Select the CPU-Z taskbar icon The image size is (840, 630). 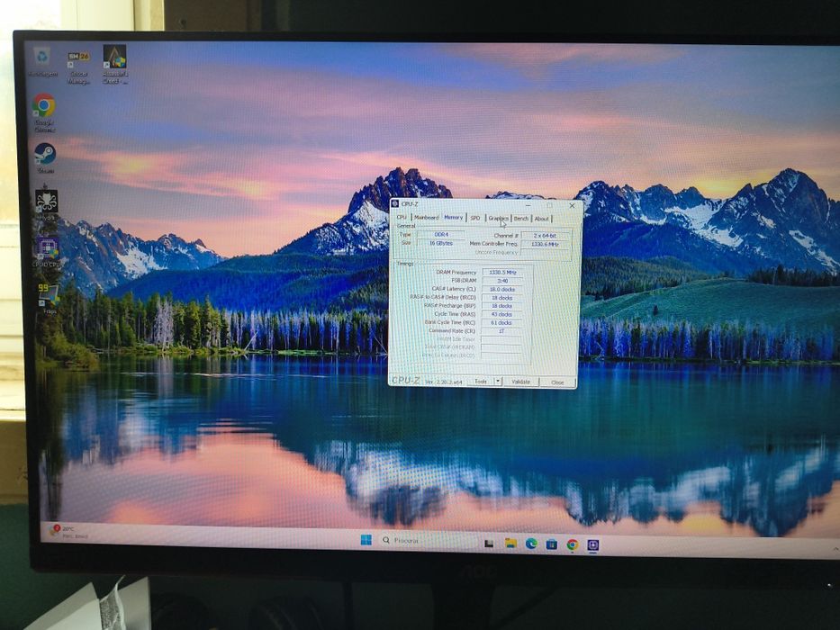[592, 545]
